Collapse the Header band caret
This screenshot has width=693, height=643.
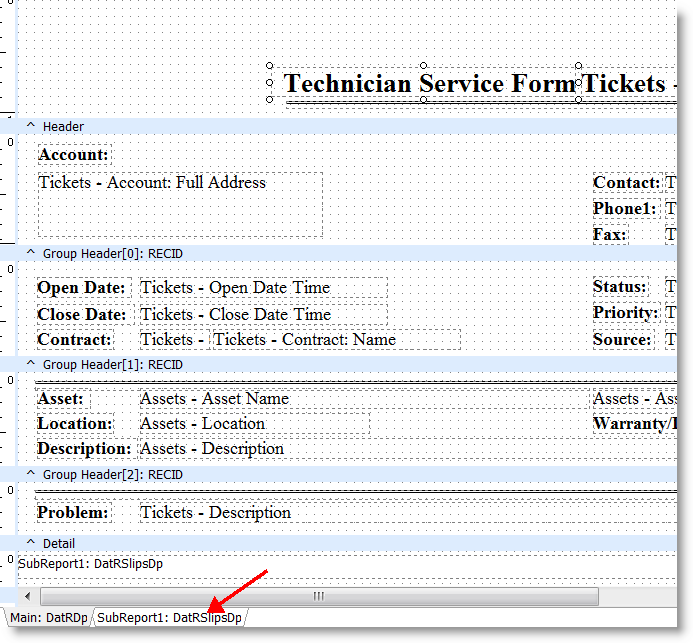(30, 126)
